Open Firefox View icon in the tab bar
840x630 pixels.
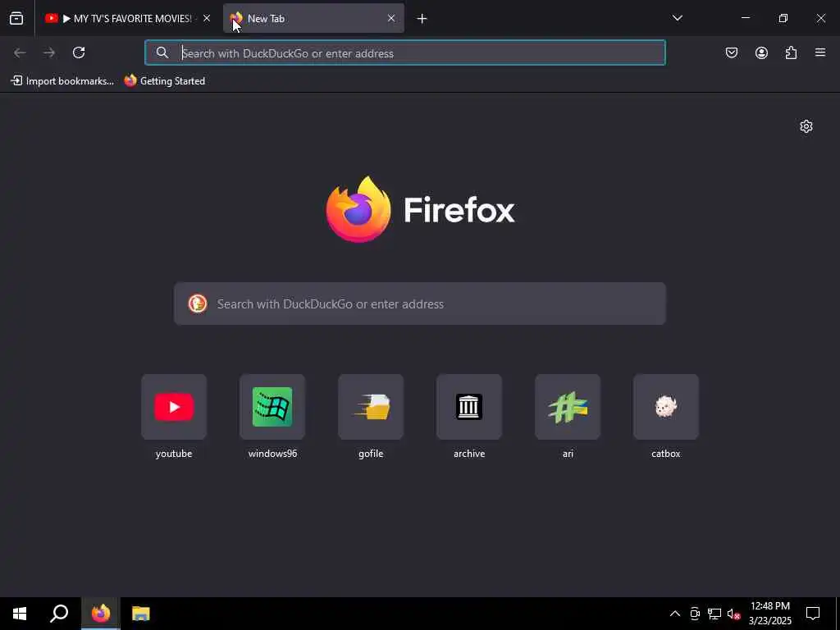point(16,19)
